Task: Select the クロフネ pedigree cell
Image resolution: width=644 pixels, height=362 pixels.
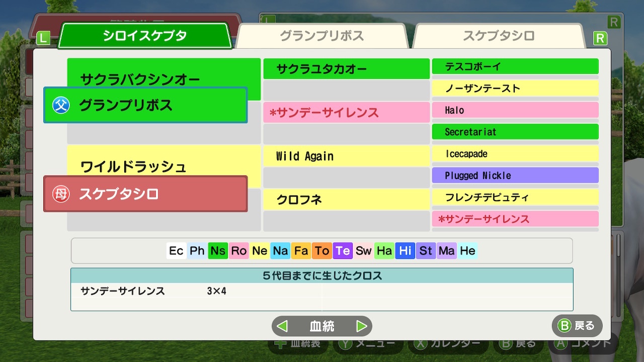Action: [346, 200]
